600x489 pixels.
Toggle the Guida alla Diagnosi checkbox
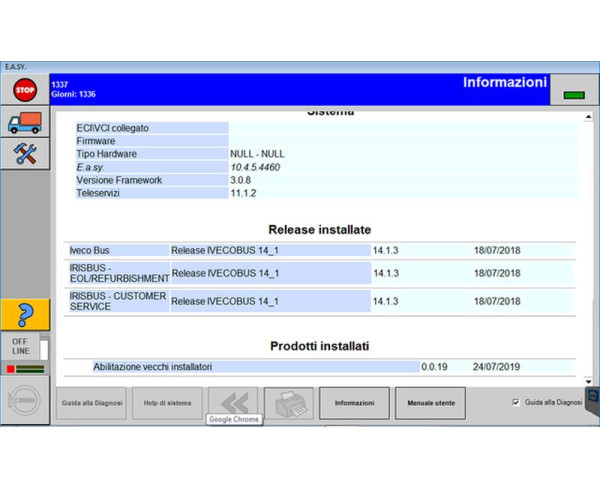coord(515,402)
